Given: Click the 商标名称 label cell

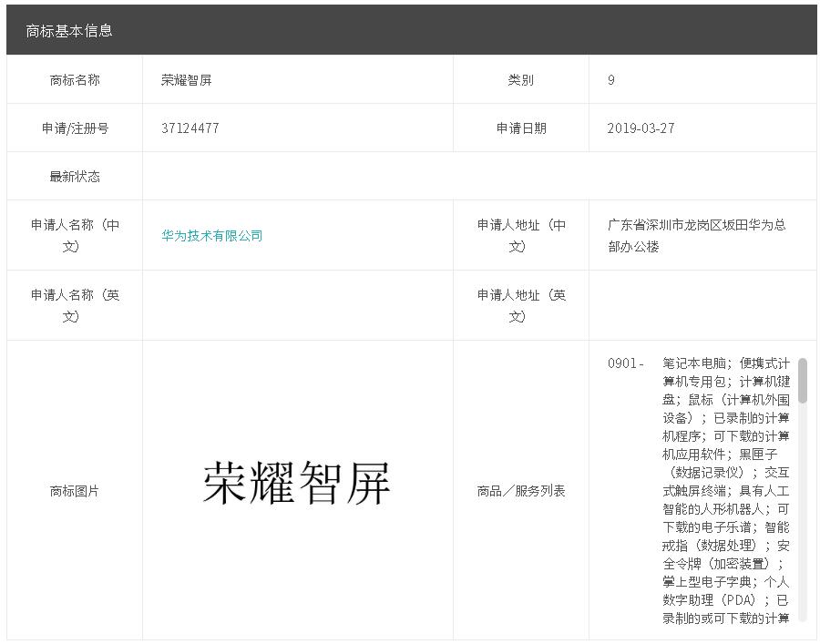Looking at the screenshot, I should (75, 80).
